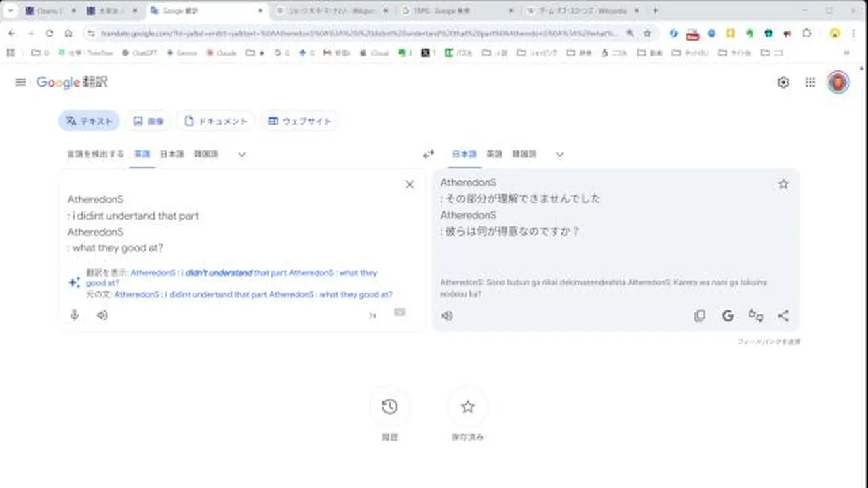This screenshot has width=868, height=488.
Task: Choose 日本語 as the target language
Action: 465,155
